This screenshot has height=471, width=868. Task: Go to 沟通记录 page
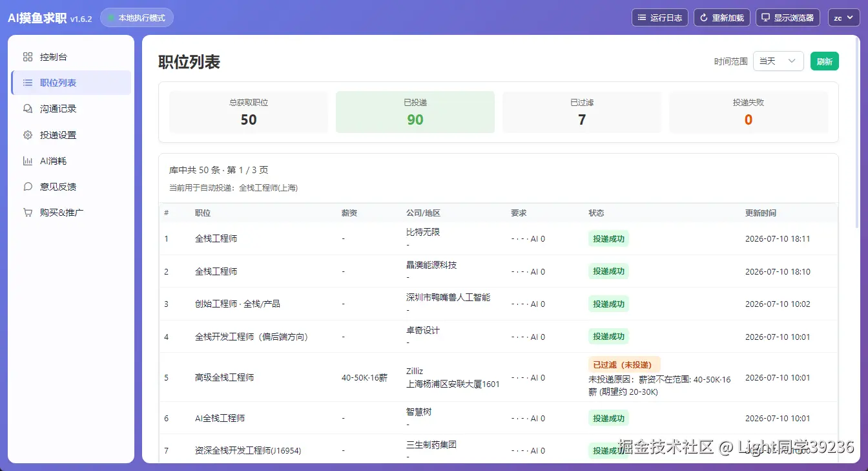[71, 109]
